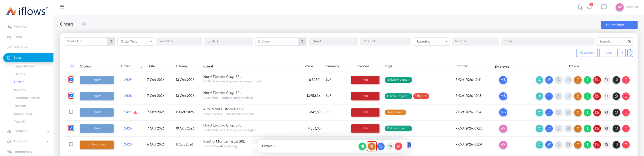The height and width of the screenshot is (156, 644).
Task: Click the help icon inside search box
Action: (629, 42)
